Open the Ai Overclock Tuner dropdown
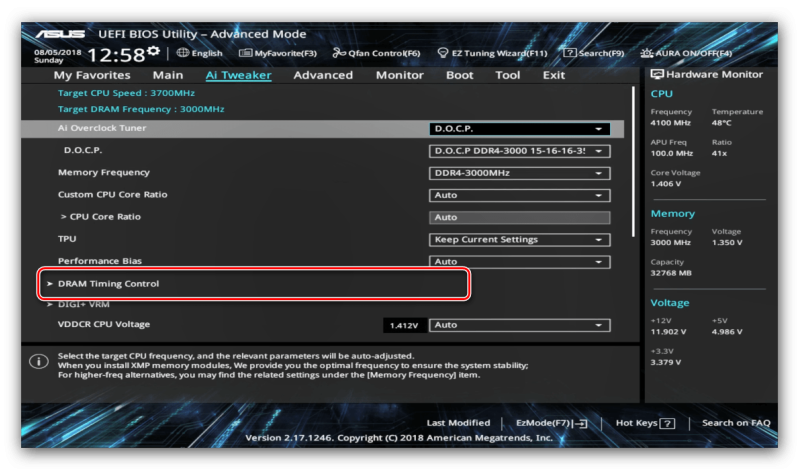 [x=519, y=129]
